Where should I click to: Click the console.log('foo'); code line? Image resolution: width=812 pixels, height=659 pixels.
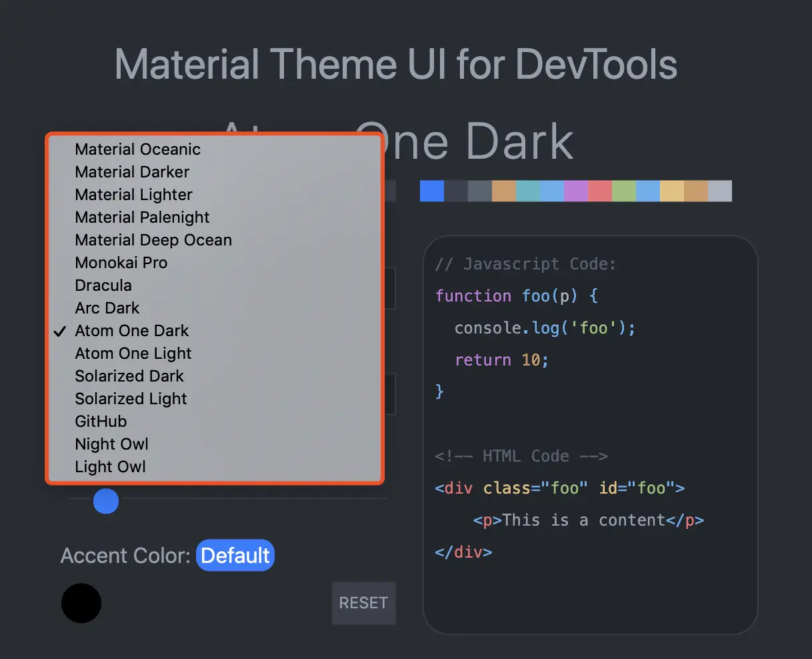click(545, 327)
